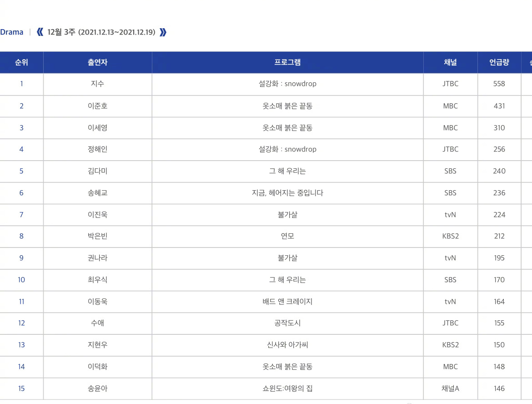The width and height of the screenshot is (532, 404).
Task: Open 설강화 : snowdrop program for 정해인
Action: click(288, 149)
